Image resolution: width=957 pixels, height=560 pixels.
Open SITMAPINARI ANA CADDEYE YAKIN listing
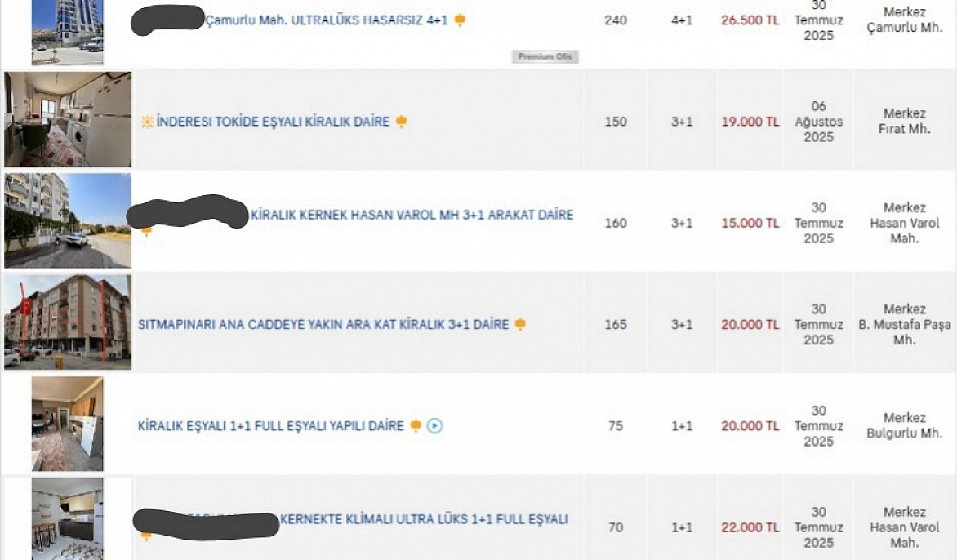(x=323, y=324)
